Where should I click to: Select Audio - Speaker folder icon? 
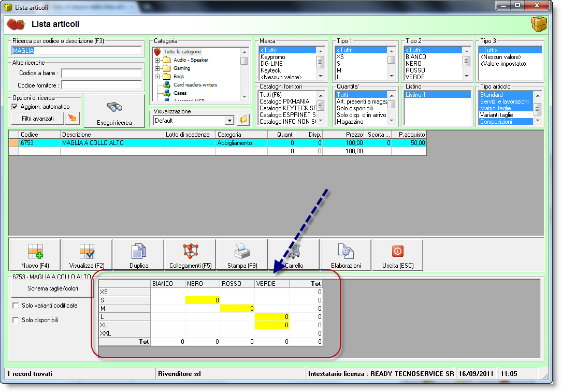pos(167,60)
